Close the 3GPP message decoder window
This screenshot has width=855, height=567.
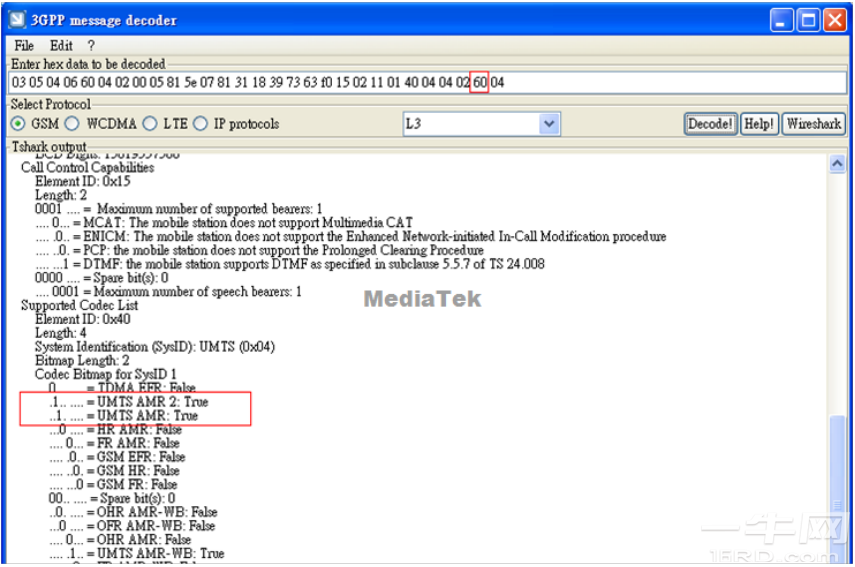tap(834, 20)
